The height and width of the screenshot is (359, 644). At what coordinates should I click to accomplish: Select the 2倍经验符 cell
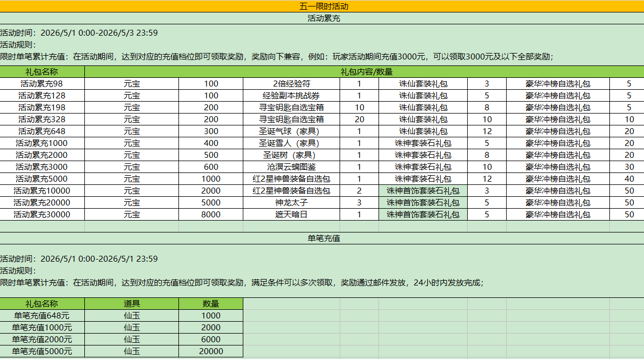[x=291, y=84]
